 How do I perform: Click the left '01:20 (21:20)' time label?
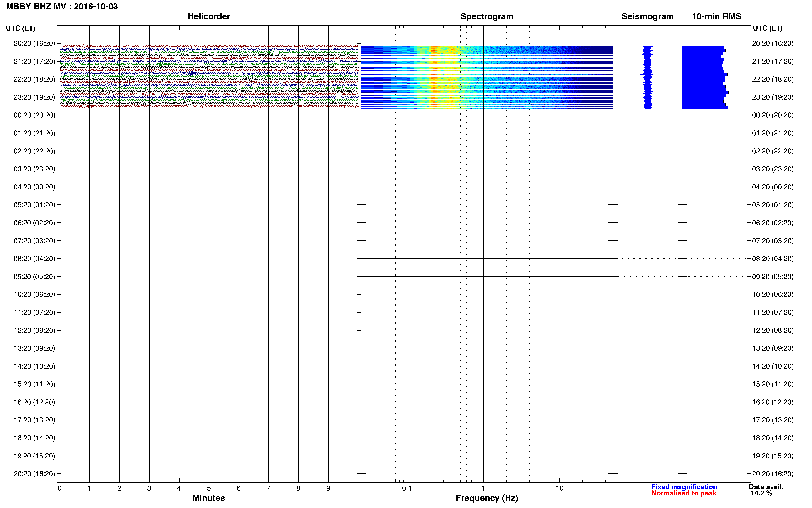34,133
